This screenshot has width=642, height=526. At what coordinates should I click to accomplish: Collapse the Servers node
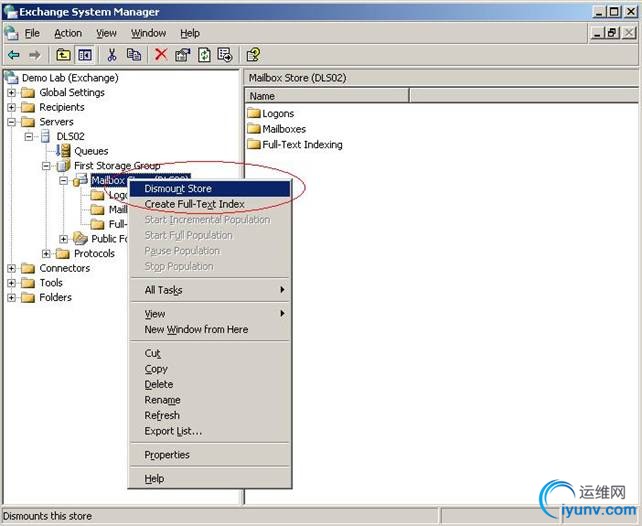[x=11, y=122]
